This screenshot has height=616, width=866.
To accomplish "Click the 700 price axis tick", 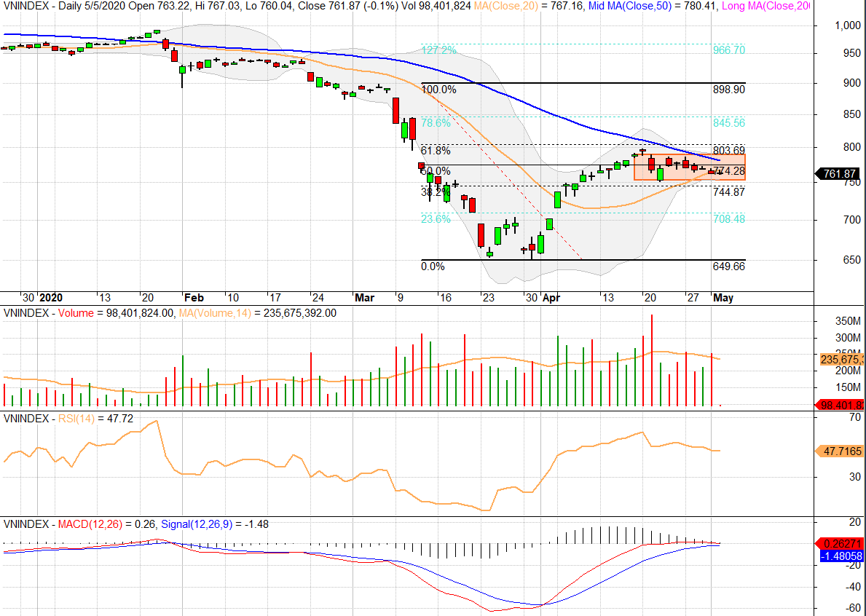I will (851, 220).
